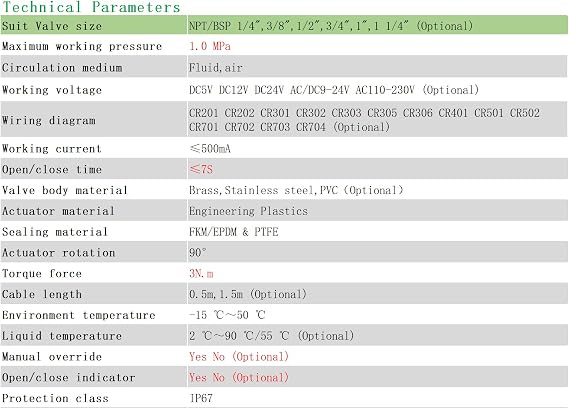
Task: Select the 'Torque force' label
Action: click(x=42, y=274)
